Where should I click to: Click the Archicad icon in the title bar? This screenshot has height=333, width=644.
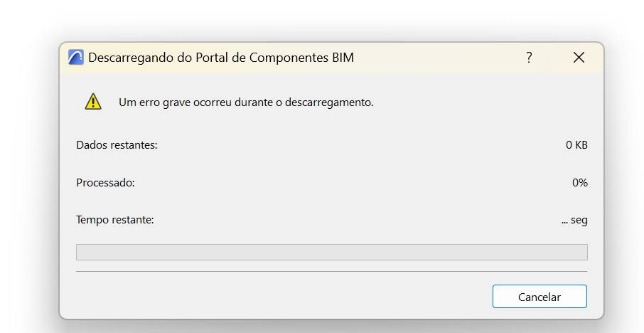[x=75, y=58]
